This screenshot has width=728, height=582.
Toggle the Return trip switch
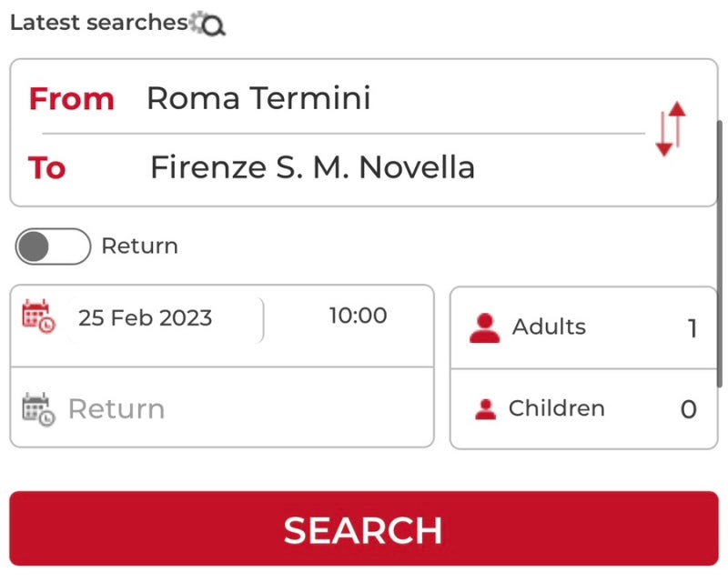coord(53,246)
